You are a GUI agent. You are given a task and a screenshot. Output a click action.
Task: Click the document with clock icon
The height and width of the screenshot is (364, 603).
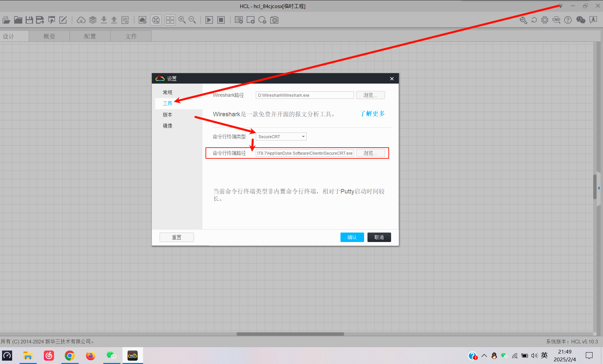pyautogui.click(x=125, y=20)
